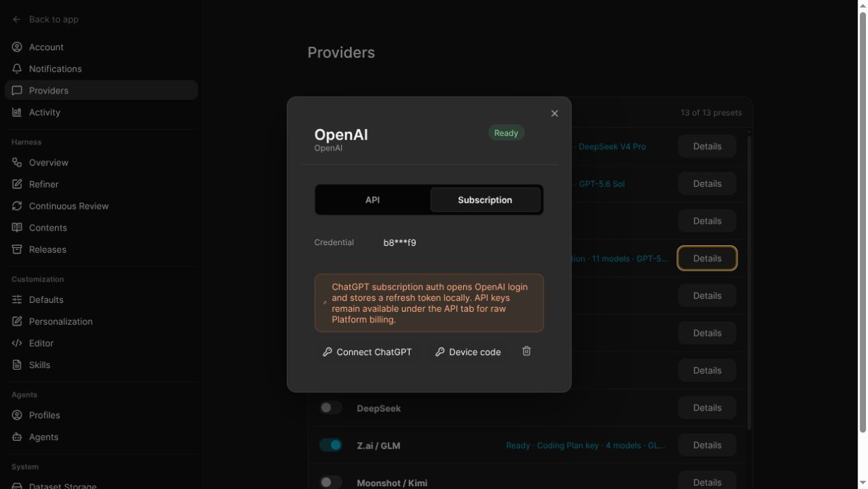Click the Personalization edit icon
The width and height of the screenshot is (868, 489).
[17, 321]
